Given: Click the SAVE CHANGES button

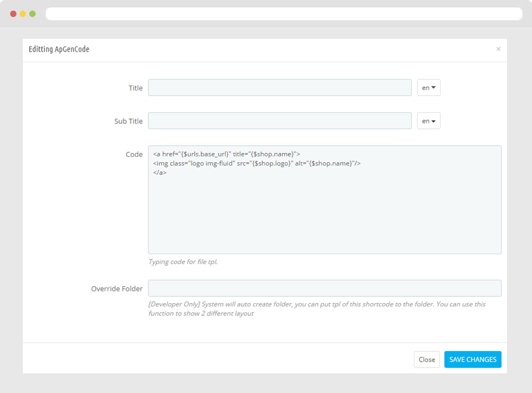Looking at the screenshot, I should pos(472,359).
